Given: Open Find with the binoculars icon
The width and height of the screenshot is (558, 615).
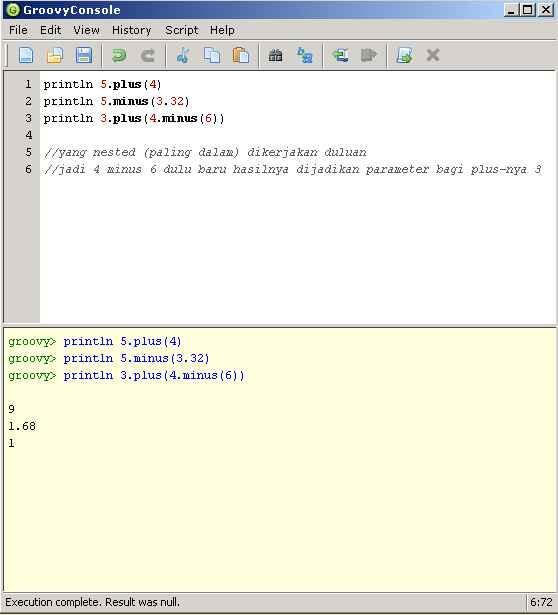Looking at the screenshot, I should pos(275,55).
